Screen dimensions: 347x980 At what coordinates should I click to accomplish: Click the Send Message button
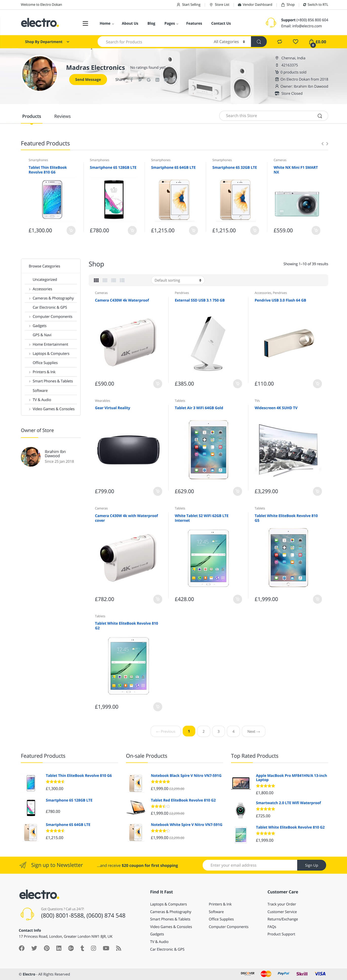88,79
